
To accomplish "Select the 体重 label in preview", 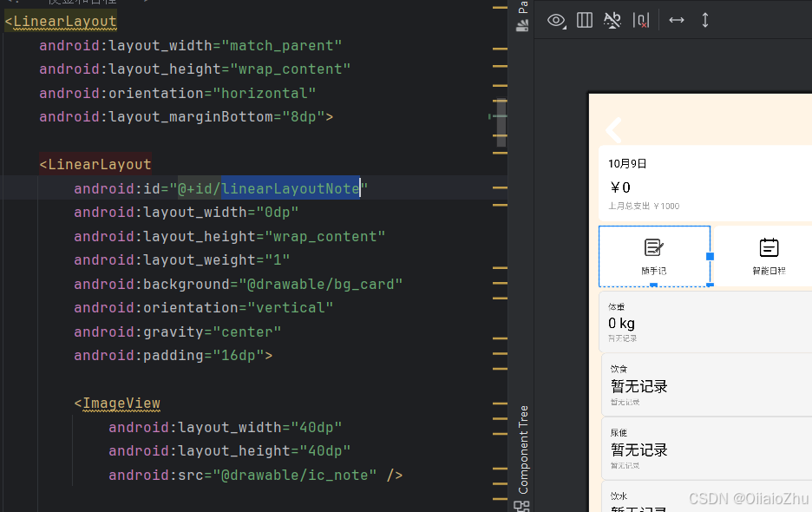I will [616, 307].
